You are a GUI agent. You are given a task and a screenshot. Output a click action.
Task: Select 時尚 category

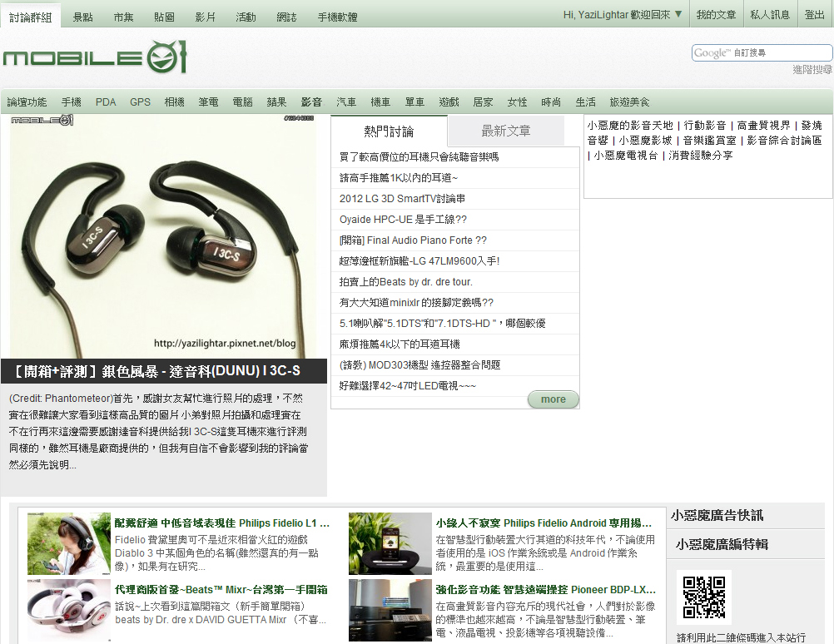coord(551,102)
